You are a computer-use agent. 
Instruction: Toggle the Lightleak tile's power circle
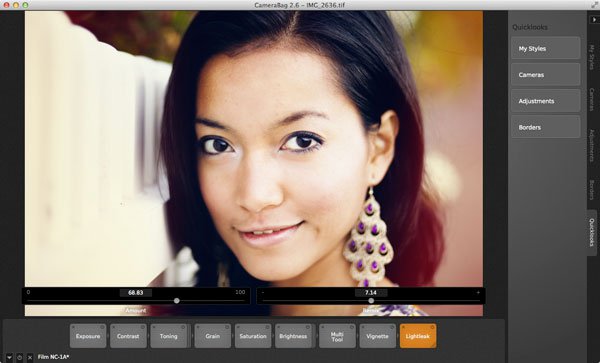(432, 327)
